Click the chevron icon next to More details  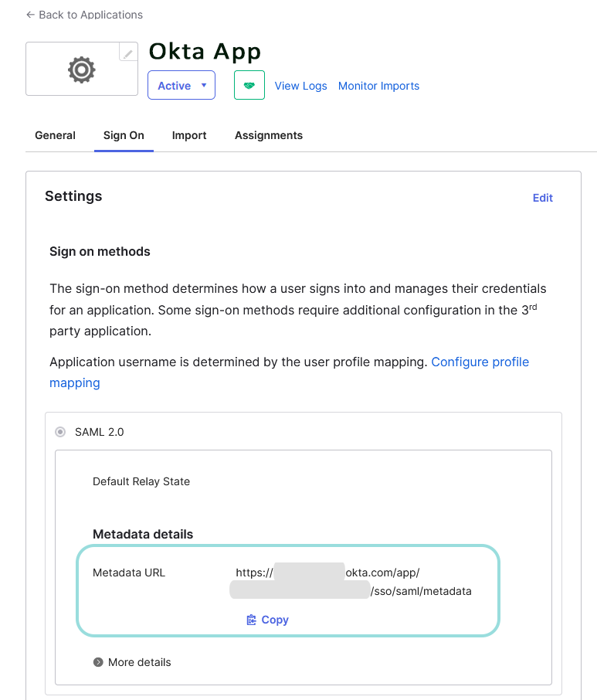(x=98, y=662)
